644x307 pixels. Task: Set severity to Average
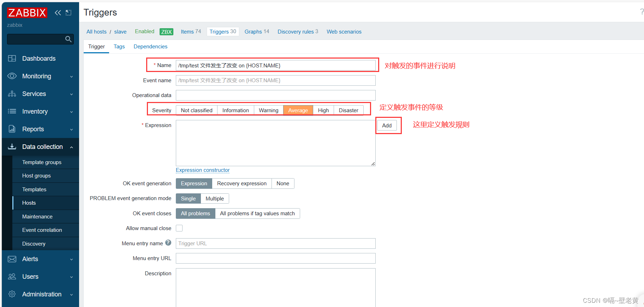[x=298, y=110]
